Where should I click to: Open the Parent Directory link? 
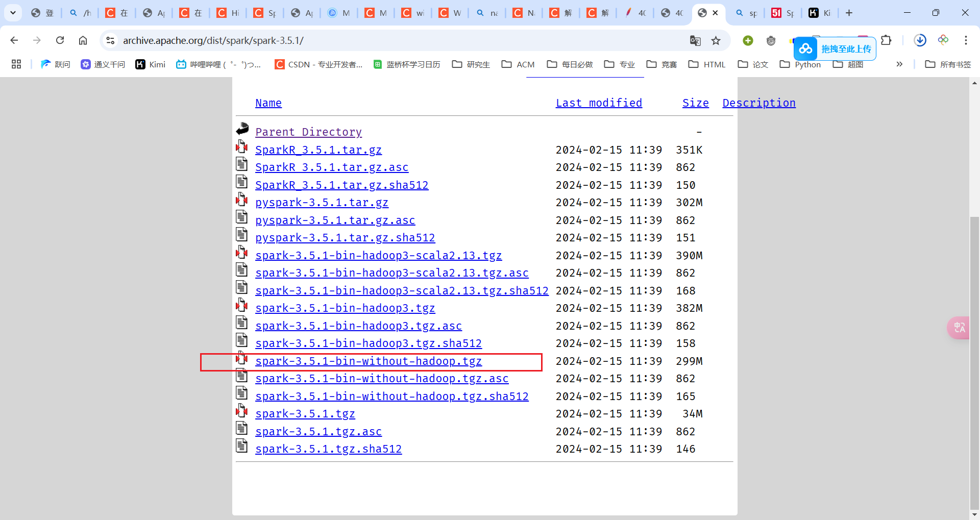(308, 132)
